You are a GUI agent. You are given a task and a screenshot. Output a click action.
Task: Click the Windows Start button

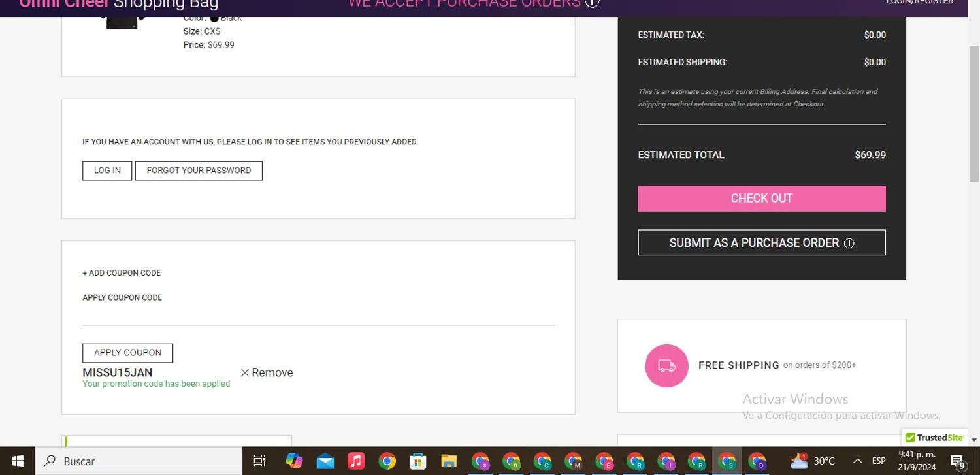pos(17,461)
